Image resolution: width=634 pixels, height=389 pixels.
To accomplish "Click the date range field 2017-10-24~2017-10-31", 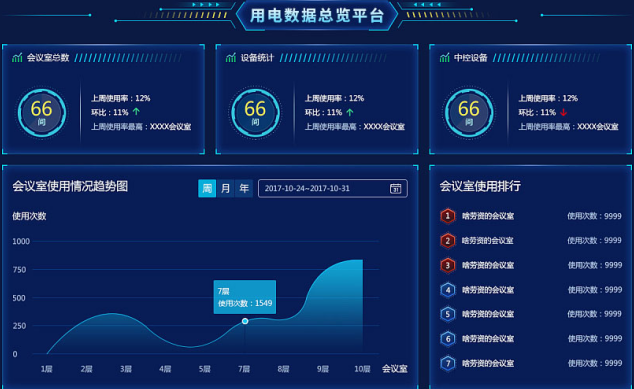I will (x=332, y=188).
